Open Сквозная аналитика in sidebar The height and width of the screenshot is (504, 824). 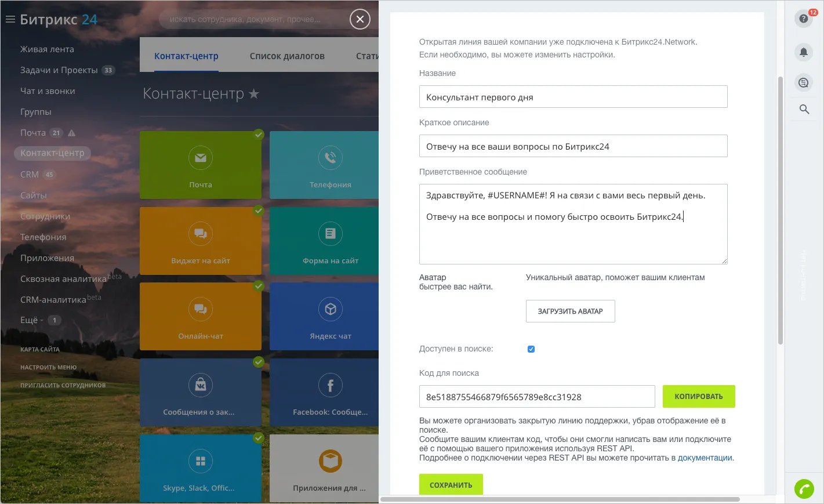[x=64, y=279]
